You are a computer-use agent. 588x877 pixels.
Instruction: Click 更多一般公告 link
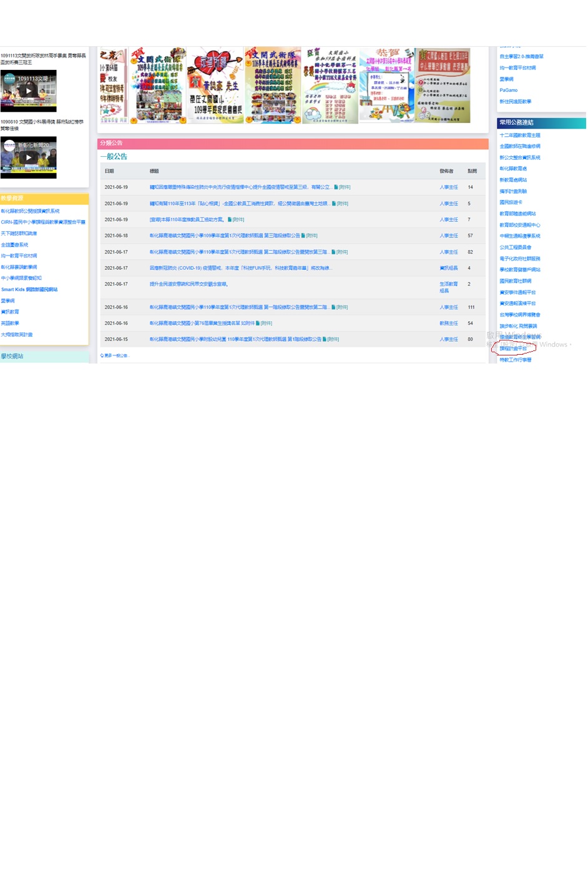coord(117,356)
